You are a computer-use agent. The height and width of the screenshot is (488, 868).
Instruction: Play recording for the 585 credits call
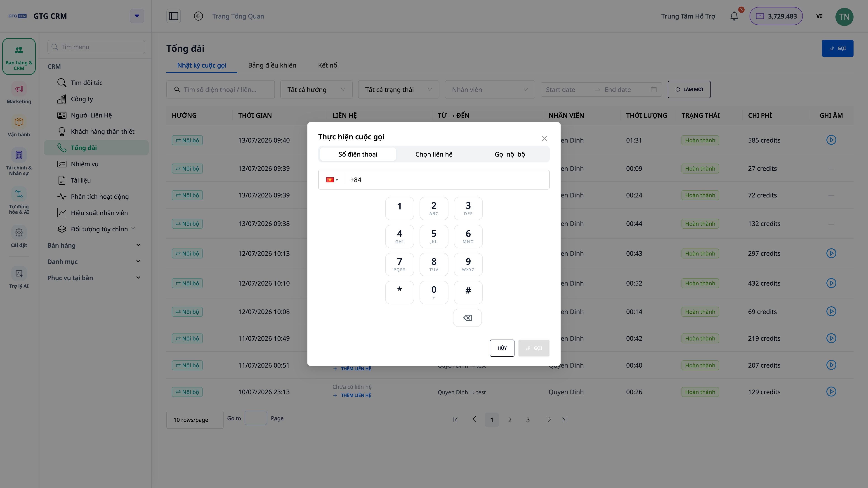pos(831,140)
